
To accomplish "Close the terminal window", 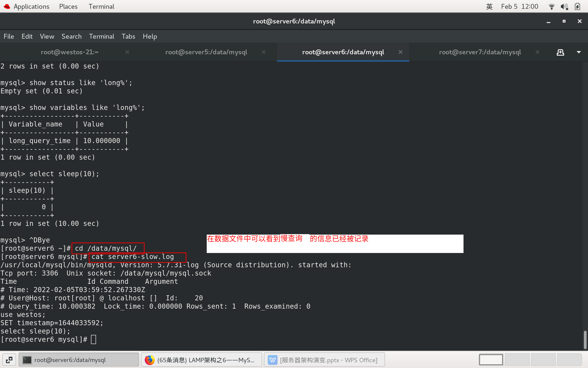I will tap(580, 21).
